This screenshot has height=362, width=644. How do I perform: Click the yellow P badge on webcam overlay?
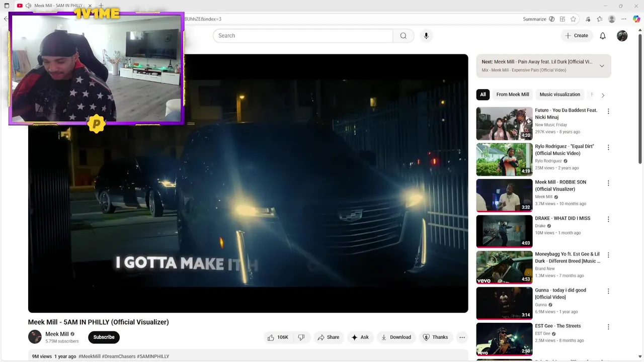tap(96, 124)
